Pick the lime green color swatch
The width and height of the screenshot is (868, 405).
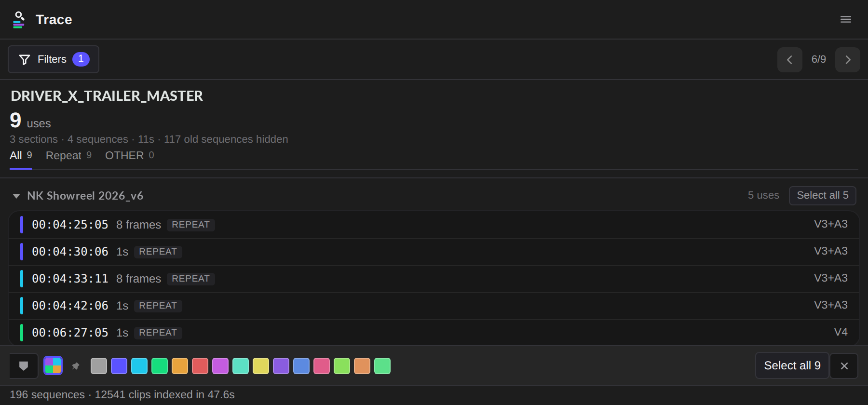pyautogui.click(x=342, y=366)
